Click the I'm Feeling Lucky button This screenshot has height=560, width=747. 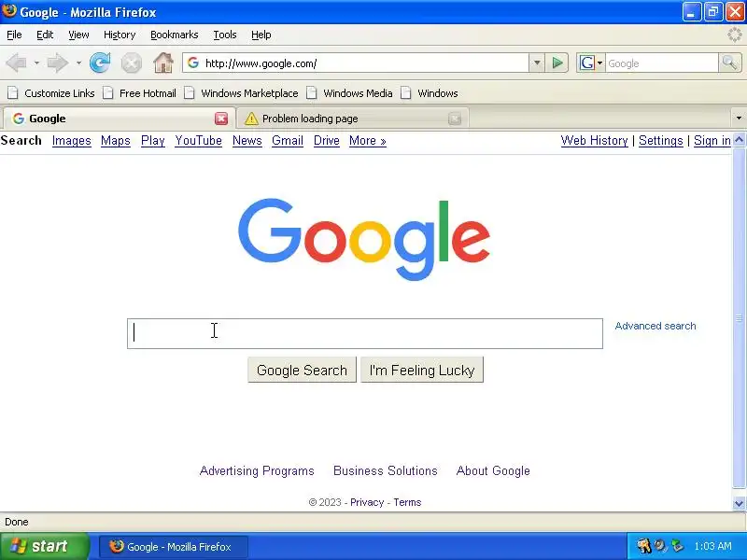pos(422,370)
